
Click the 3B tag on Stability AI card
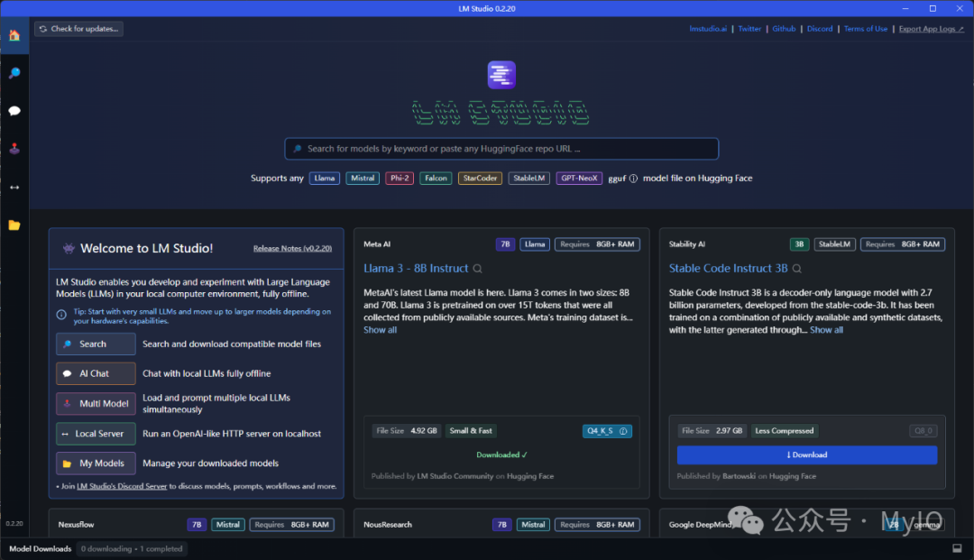(x=799, y=244)
